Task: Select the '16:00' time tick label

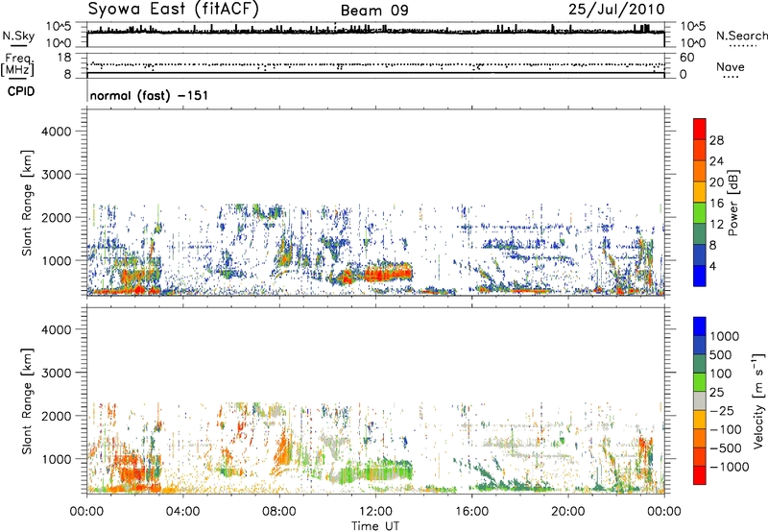Action: click(471, 512)
